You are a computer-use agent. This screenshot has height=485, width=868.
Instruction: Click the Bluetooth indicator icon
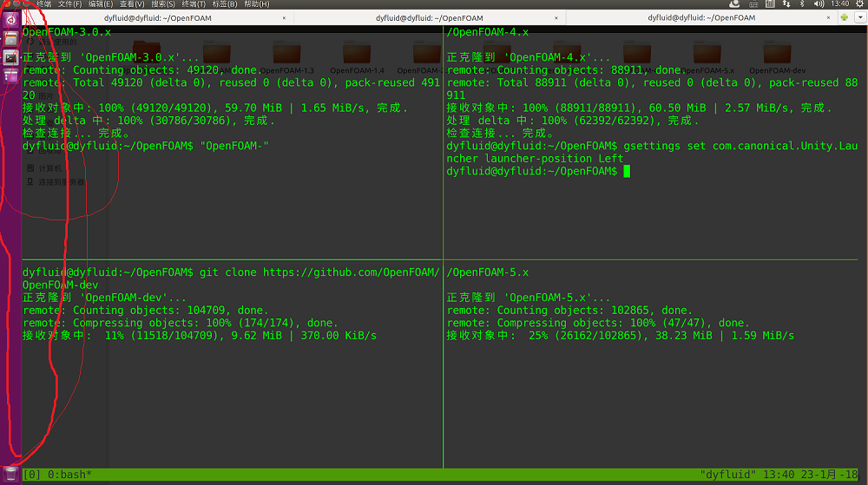(802, 3)
